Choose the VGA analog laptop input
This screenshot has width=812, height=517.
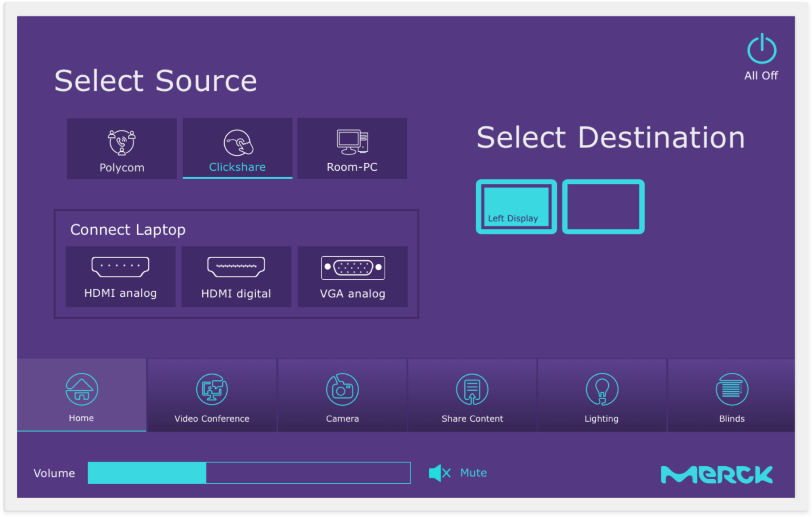coord(352,277)
